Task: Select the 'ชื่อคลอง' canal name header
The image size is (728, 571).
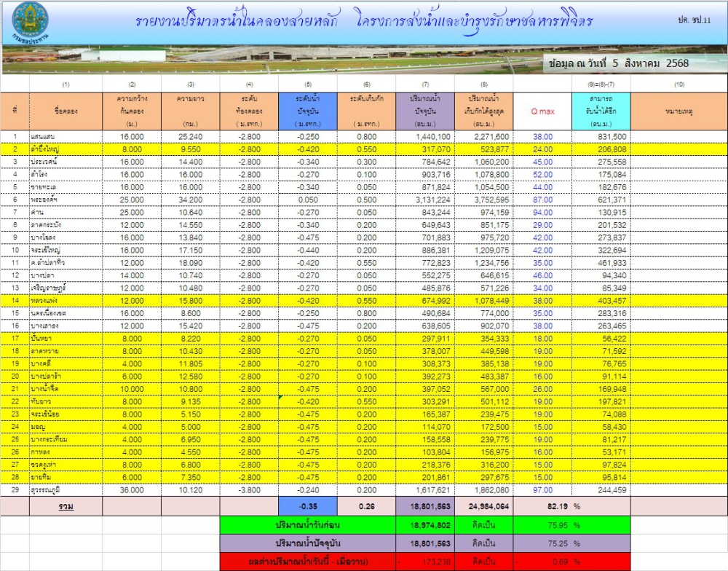Action: tap(66, 111)
